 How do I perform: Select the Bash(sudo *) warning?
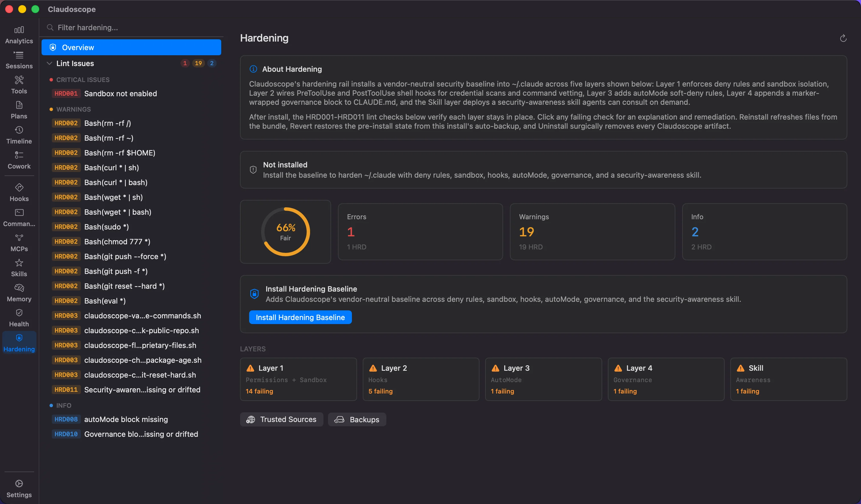tap(131, 227)
